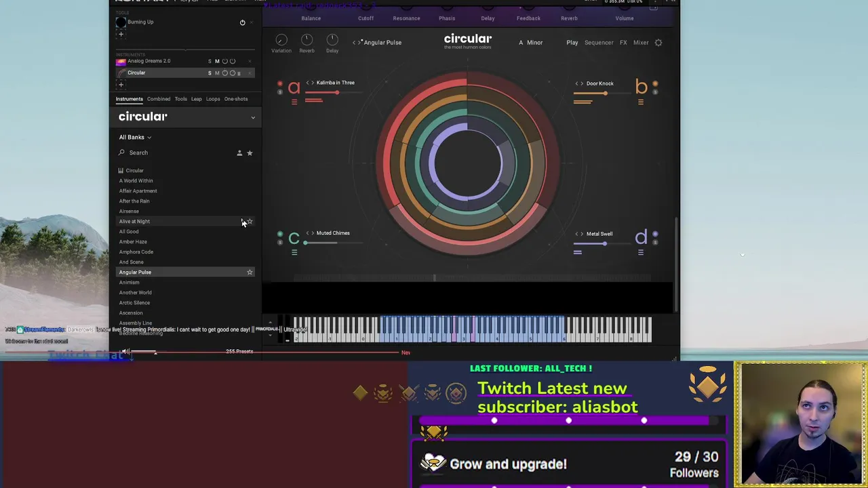Adjust layer a volume slider handle
The width and height of the screenshot is (868, 488).
point(337,93)
